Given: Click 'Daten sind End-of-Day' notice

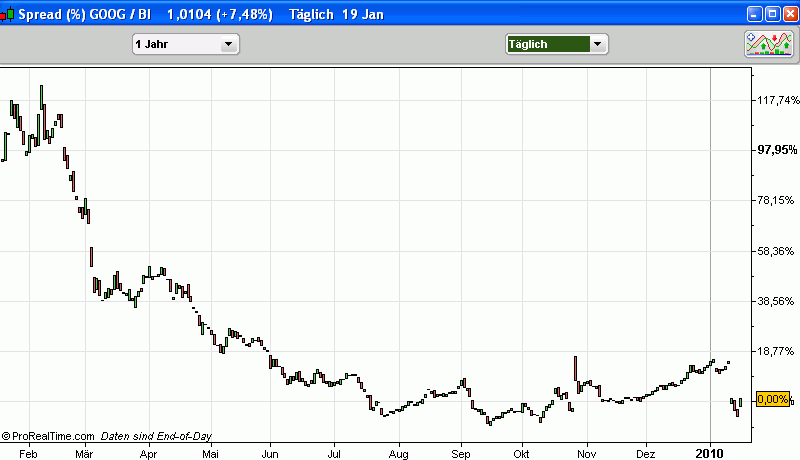Looking at the screenshot, I should (x=156, y=436).
